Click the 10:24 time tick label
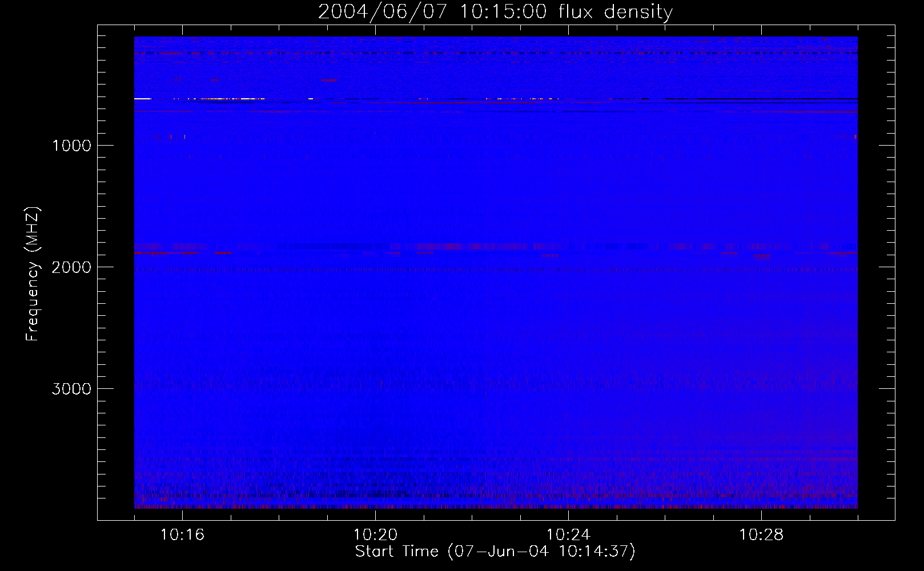This screenshot has width=924, height=571. pos(568,535)
